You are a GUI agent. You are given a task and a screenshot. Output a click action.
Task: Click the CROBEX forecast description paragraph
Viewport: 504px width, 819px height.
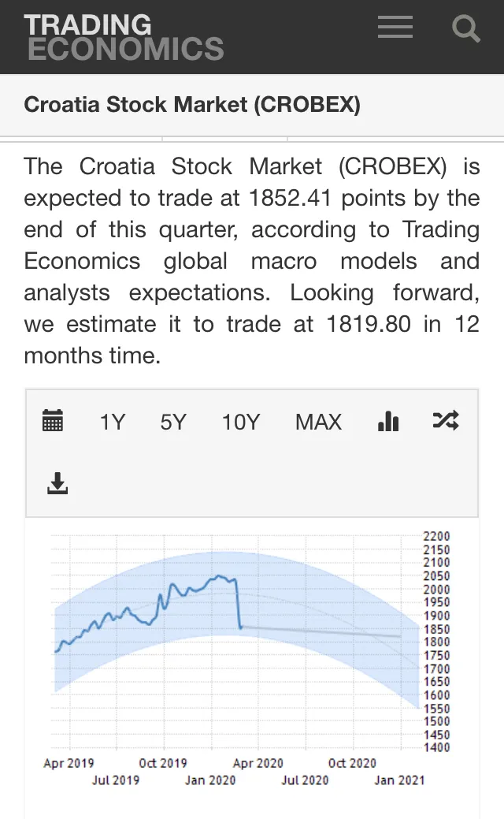251,261
